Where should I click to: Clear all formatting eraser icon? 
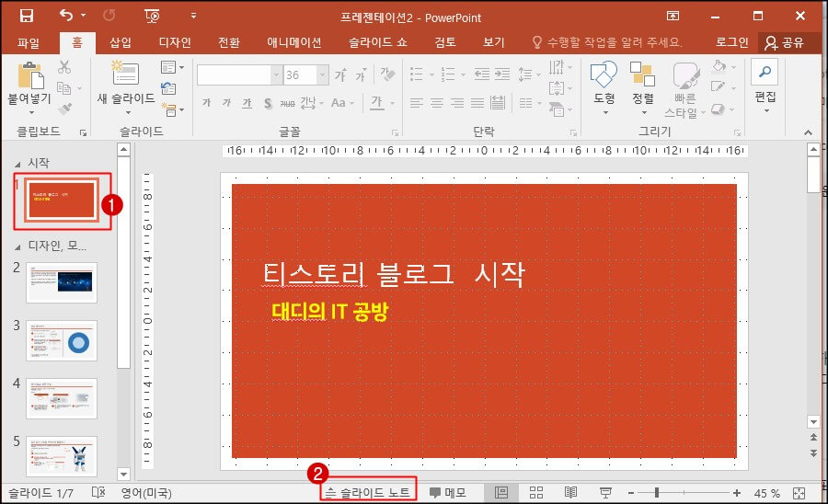pos(387,74)
